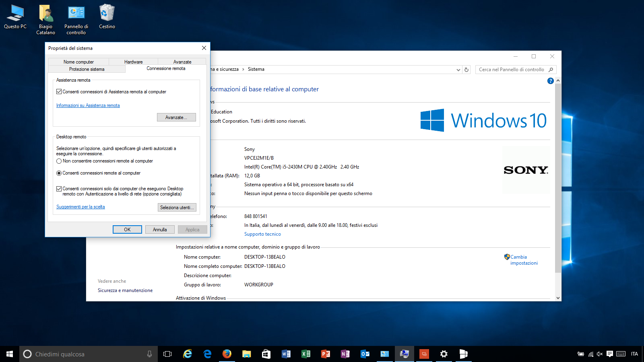
Task: Open the Windows Start menu
Action: point(10,354)
